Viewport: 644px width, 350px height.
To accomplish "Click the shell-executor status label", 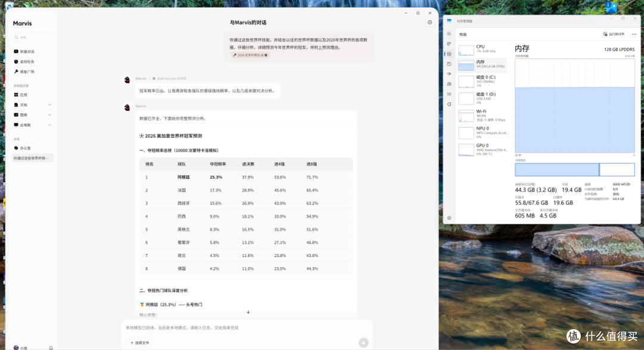I will [169, 79].
